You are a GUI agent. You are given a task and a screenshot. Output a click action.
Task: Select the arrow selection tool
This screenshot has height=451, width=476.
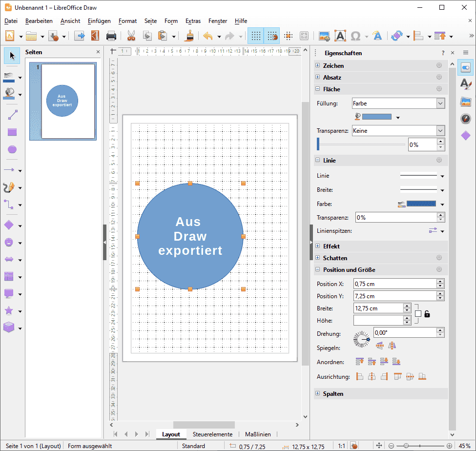(12, 56)
